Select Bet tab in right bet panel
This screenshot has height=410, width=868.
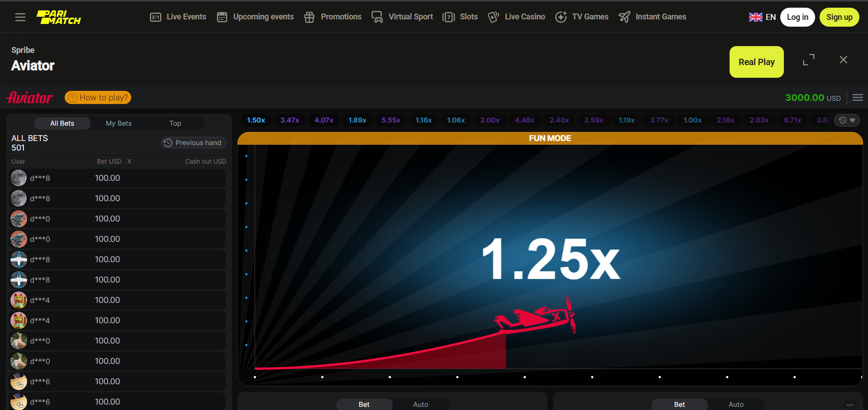[679, 405]
